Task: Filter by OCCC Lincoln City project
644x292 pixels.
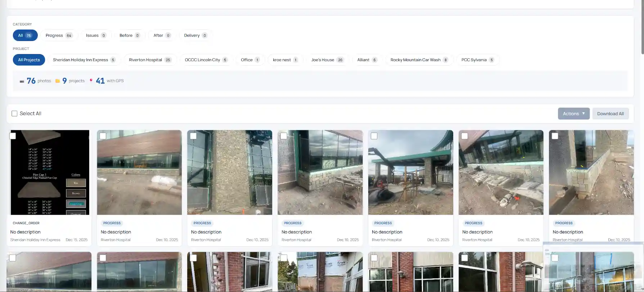Action: (x=206, y=60)
